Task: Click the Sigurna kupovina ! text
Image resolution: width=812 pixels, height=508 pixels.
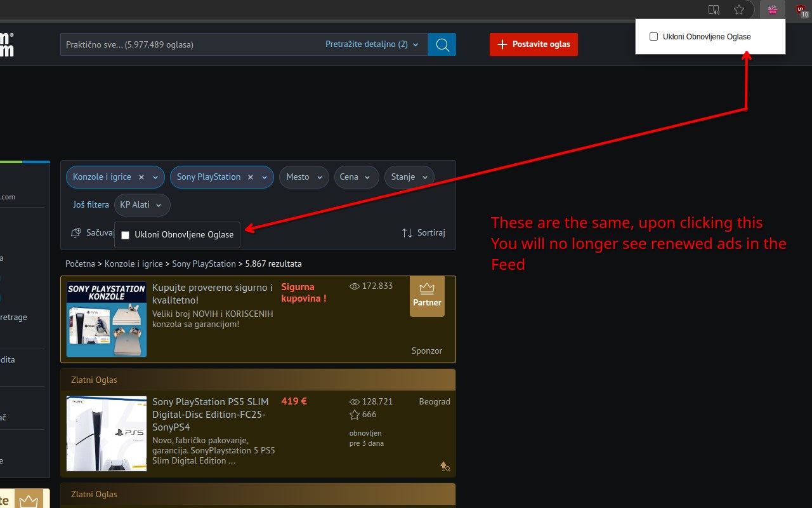Action: click(304, 293)
